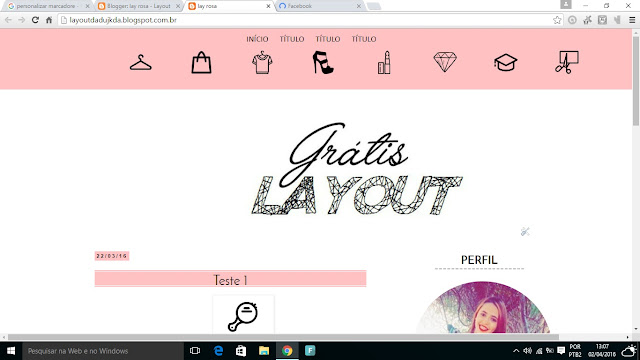640x360 pixels.
Task: Bookmark this page with the star icon
Action: pyautogui.click(x=557, y=20)
